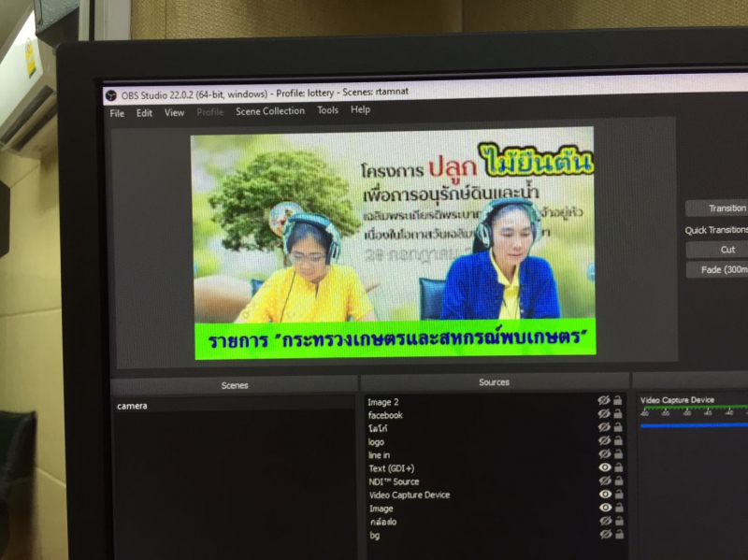This screenshot has height=560, width=748.
Task: Hide the Video Capture Device source
Action: pos(605,495)
